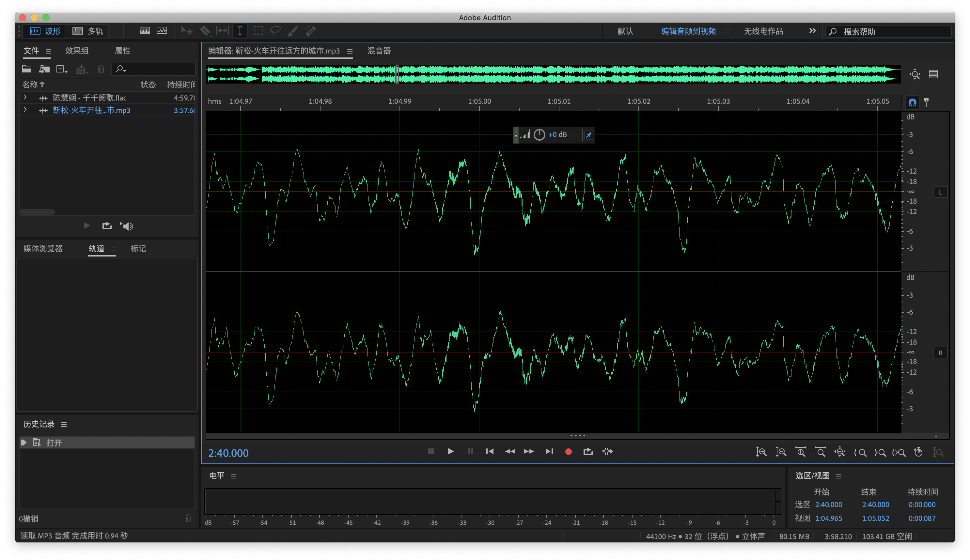
Task: Zoom out full on both axes
Action: point(840,452)
